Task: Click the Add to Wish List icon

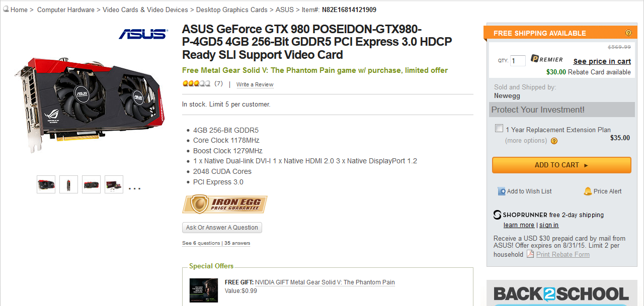Action: [502, 191]
